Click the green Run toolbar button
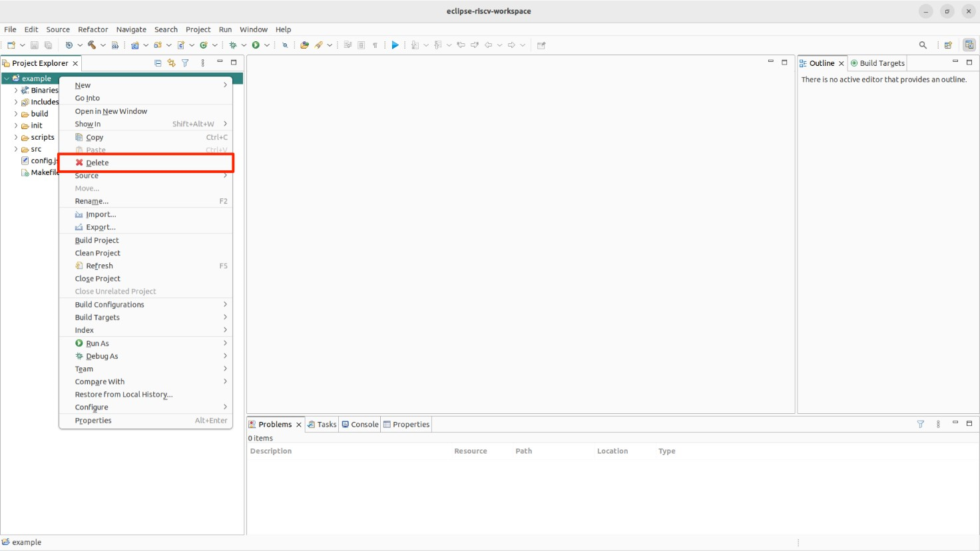 [x=256, y=45]
